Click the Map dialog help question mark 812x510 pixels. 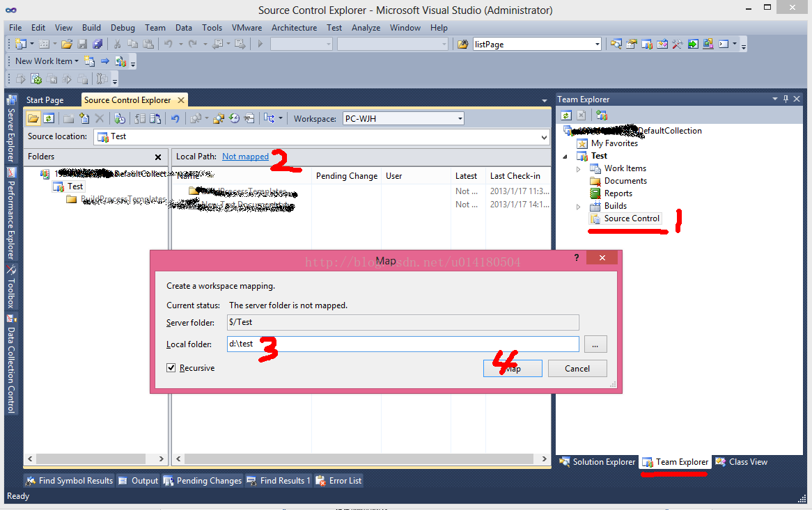[577, 257]
